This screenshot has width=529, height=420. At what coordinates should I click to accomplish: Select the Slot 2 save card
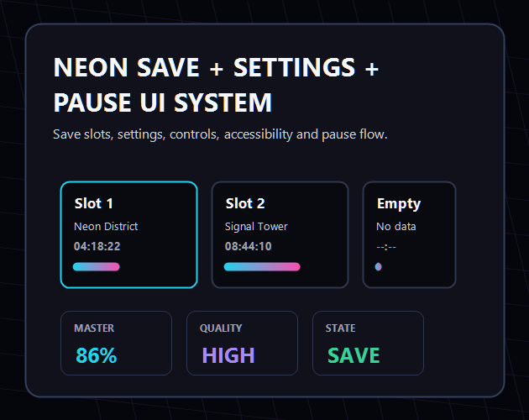280,234
